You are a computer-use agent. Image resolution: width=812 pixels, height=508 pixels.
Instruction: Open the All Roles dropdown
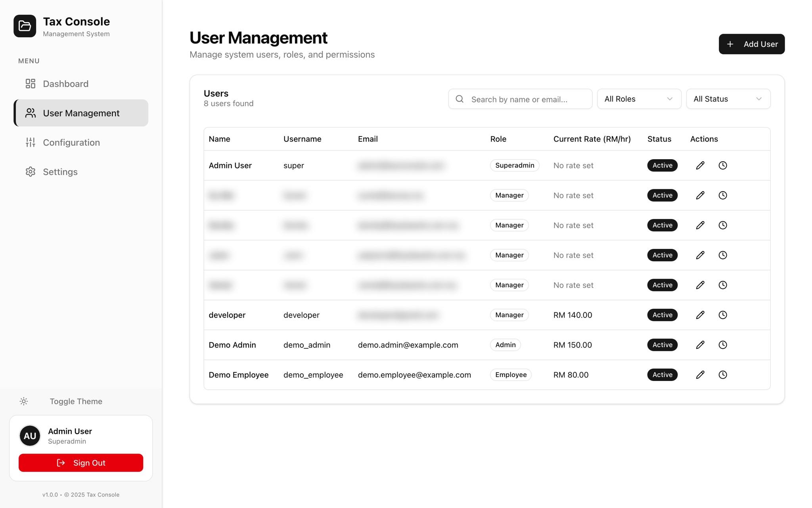point(639,99)
